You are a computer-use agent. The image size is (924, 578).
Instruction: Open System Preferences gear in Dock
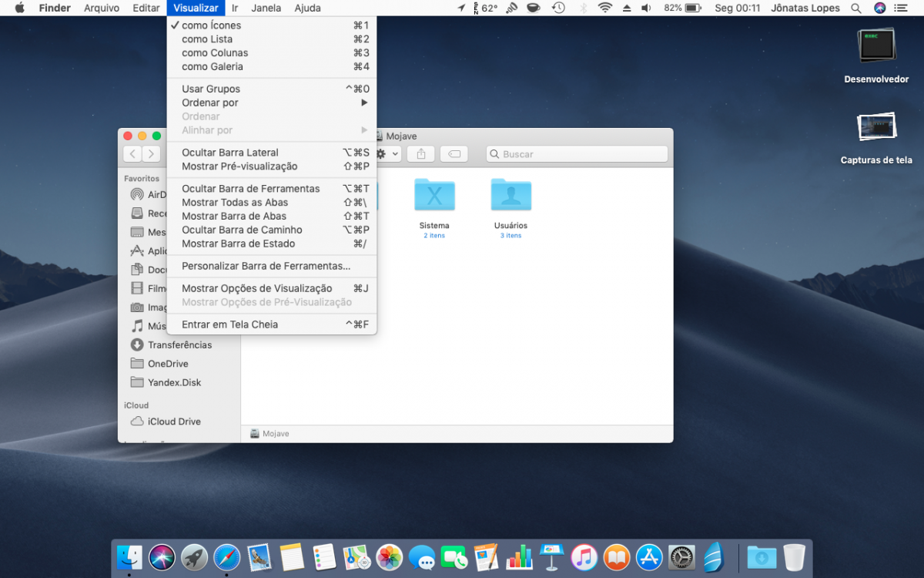(x=681, y=557)
